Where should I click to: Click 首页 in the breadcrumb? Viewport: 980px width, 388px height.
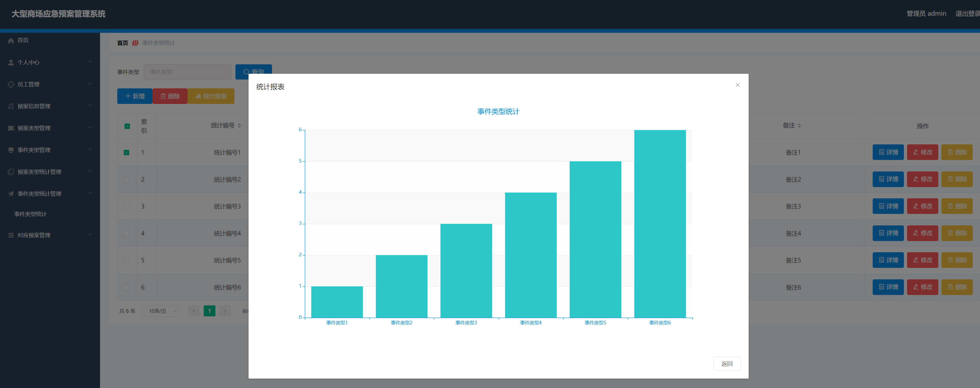(x=122, y=43)
